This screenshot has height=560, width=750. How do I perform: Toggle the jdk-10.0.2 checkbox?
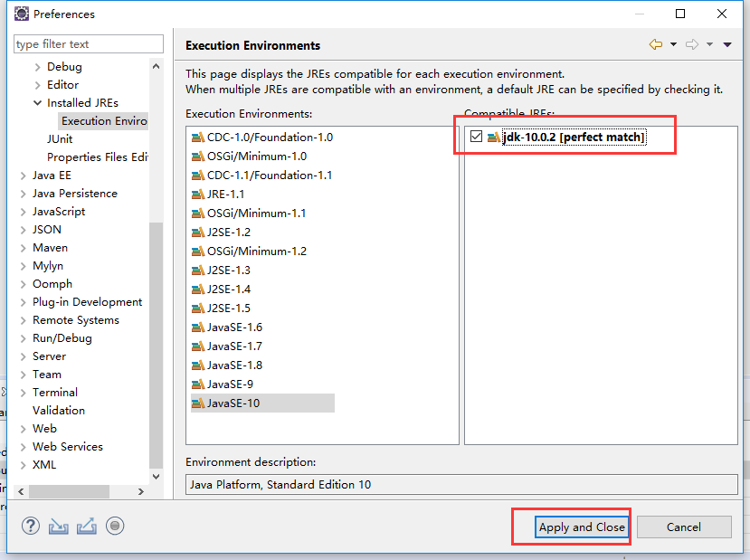click(476, 137)
